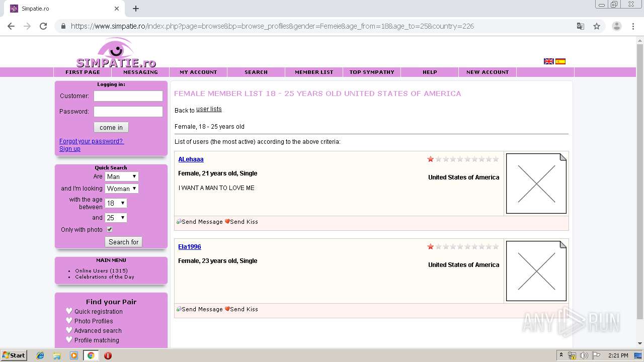Open Chrome profile avatar menu
The image size is (644, 362).
[x=617, y=26]
